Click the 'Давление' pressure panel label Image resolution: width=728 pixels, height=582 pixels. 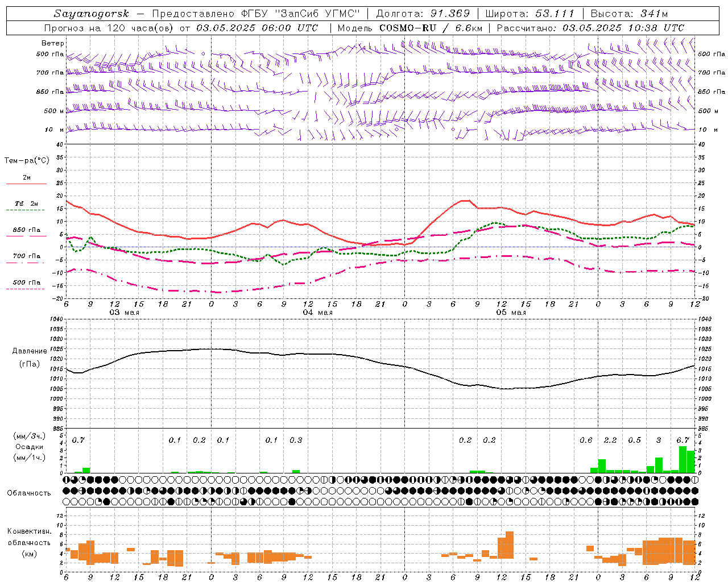point(30,351)
